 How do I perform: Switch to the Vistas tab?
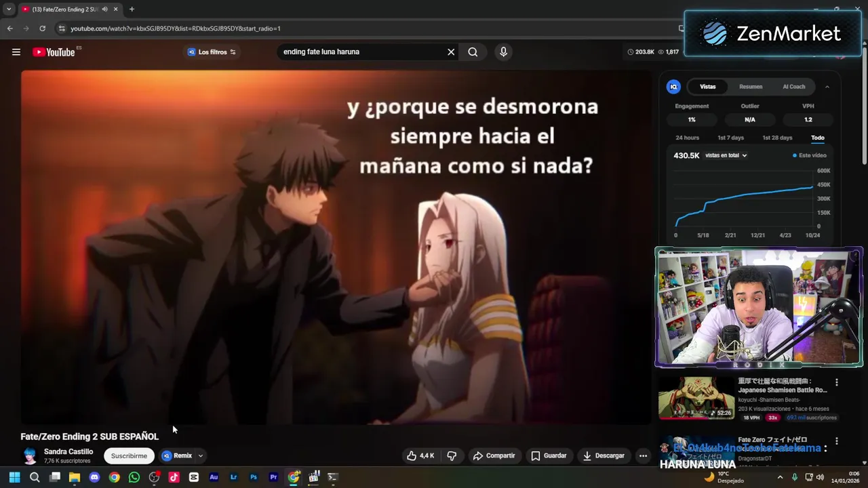(708, 87)
